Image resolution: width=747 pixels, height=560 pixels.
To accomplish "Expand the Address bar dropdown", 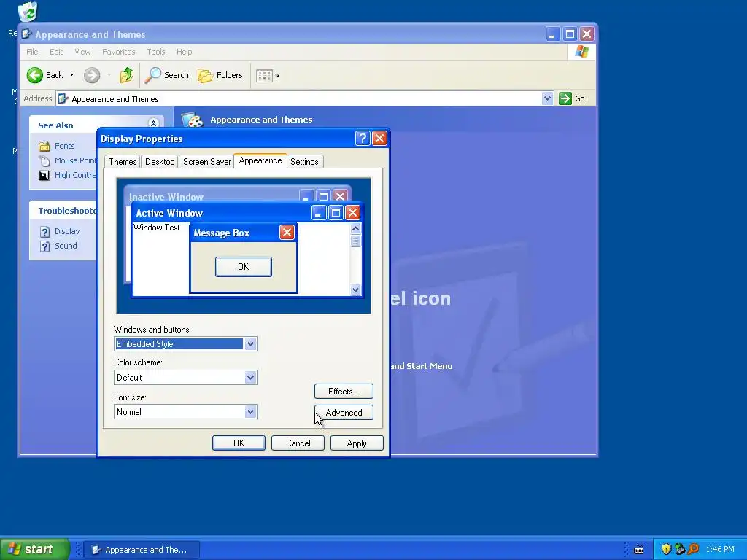I will [547, 98].
